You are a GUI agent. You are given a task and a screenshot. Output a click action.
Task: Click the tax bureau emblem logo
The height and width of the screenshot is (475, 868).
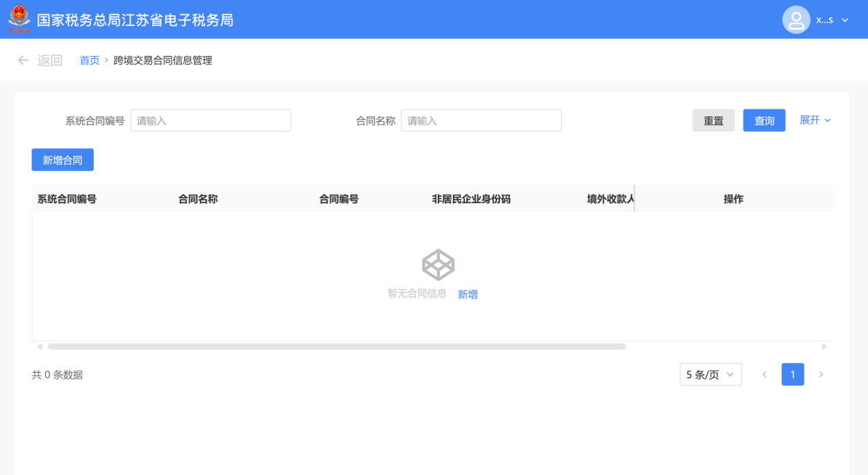tap(19, 19)
